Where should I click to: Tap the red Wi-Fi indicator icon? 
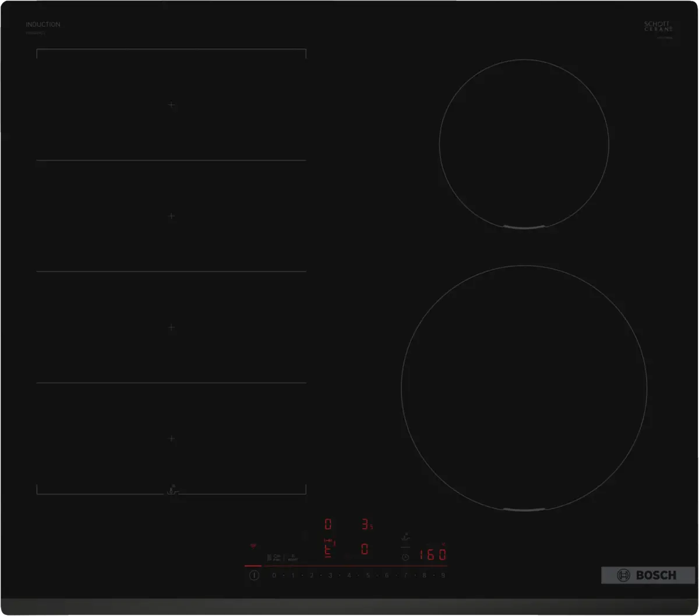253,546
